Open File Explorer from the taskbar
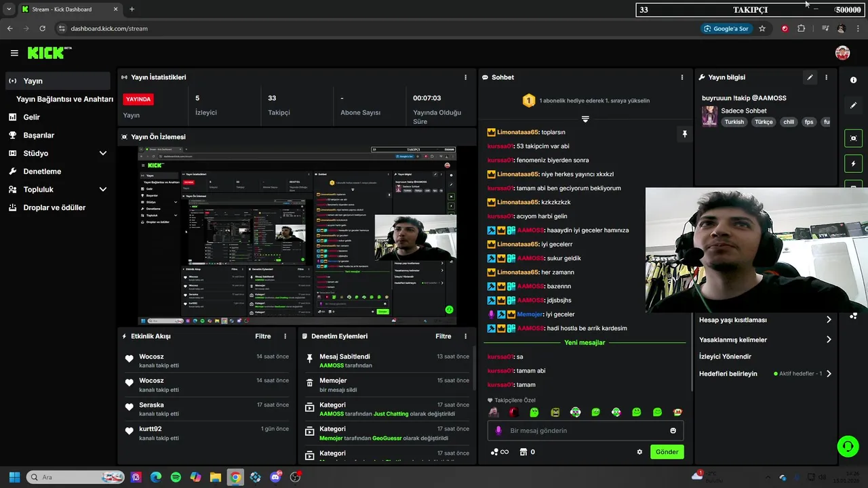Viewport: 868px width, 488px height. pos(215,477)
